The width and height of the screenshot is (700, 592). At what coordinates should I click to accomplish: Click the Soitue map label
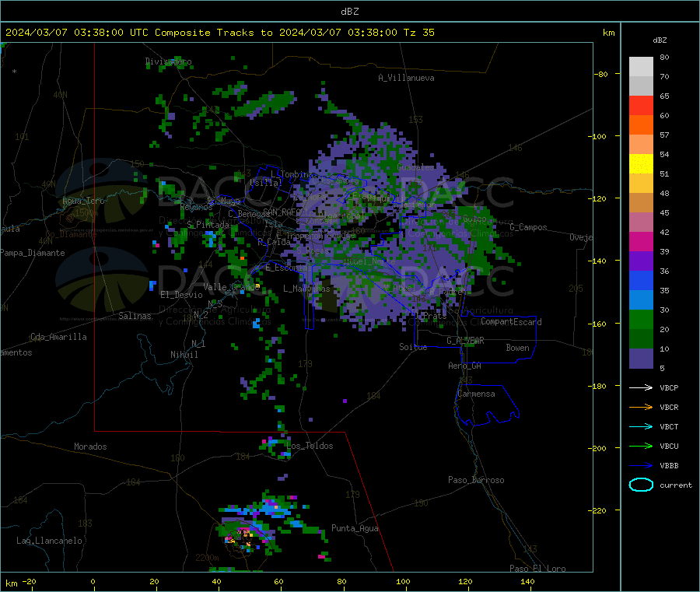click(x=413, y=347)
